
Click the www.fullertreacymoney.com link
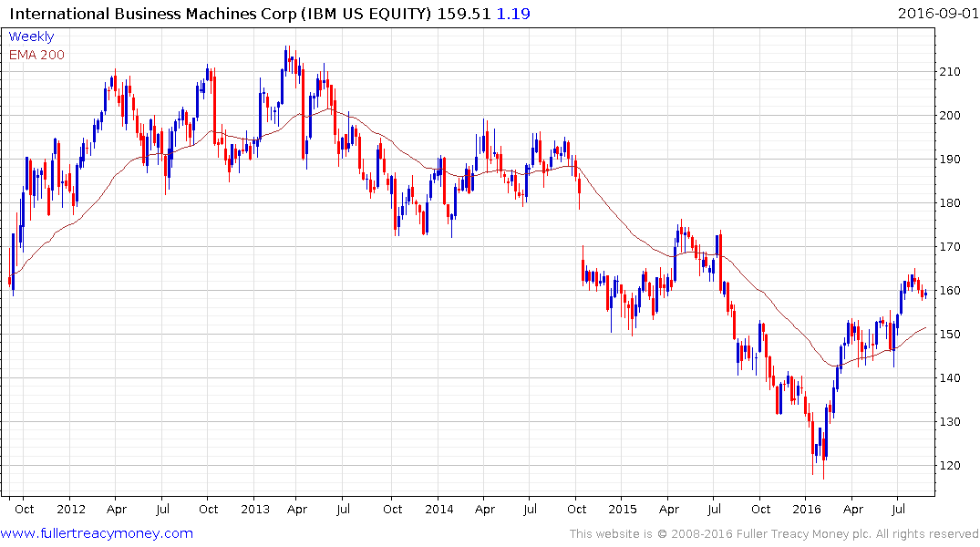(97, 533)
